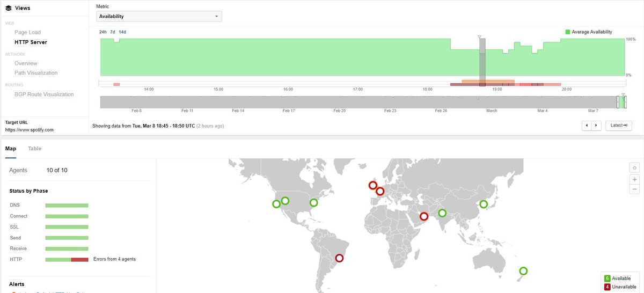Click the DNS phase status bar
This screenshot has height=293, width=644.
[67, 206]
